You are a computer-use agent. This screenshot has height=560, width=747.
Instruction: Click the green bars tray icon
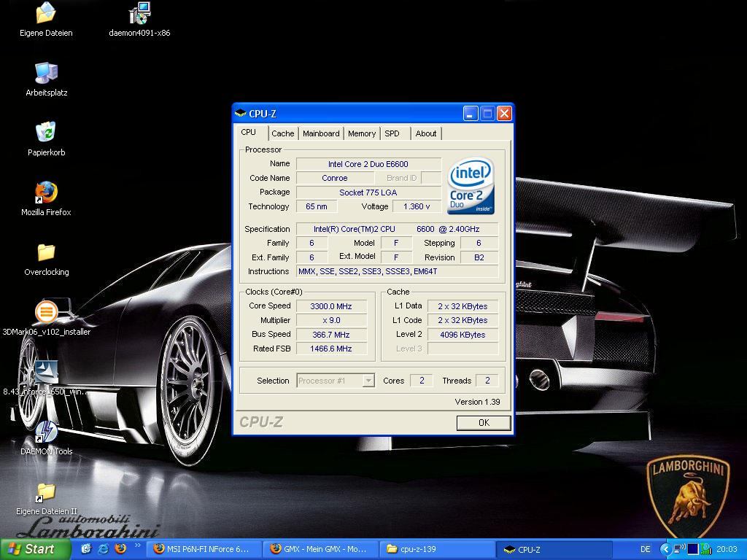(706, 549)
